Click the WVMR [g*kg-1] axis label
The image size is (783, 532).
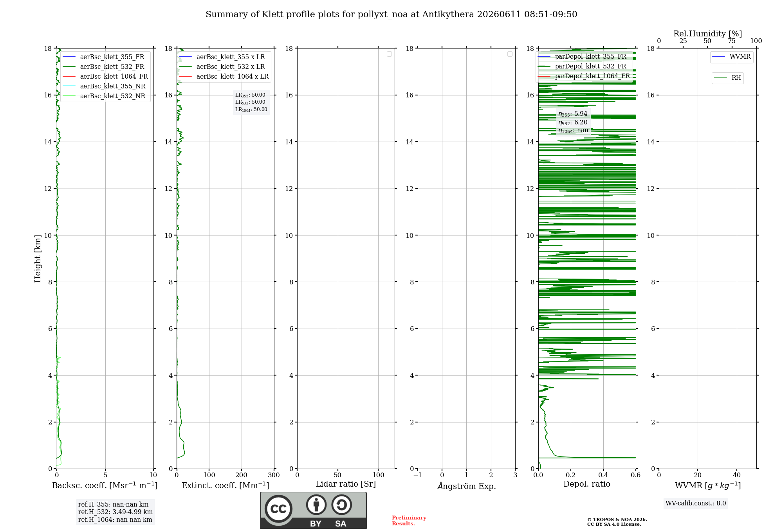(x=708, y=486)
